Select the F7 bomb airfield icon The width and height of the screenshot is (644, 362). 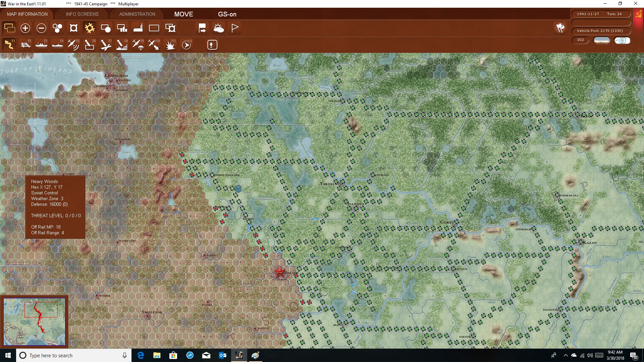click(106, 45)
